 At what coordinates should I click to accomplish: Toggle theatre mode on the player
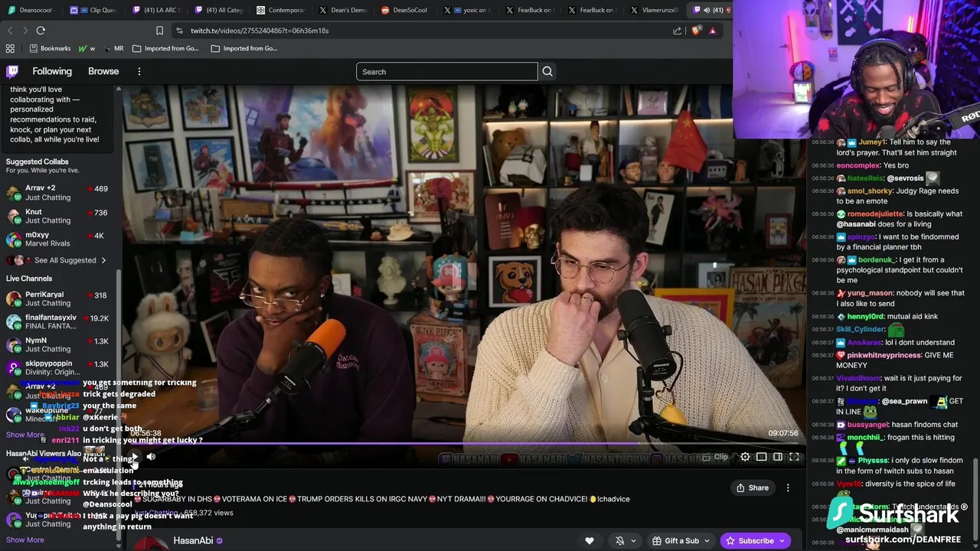[x=778, y=457]
